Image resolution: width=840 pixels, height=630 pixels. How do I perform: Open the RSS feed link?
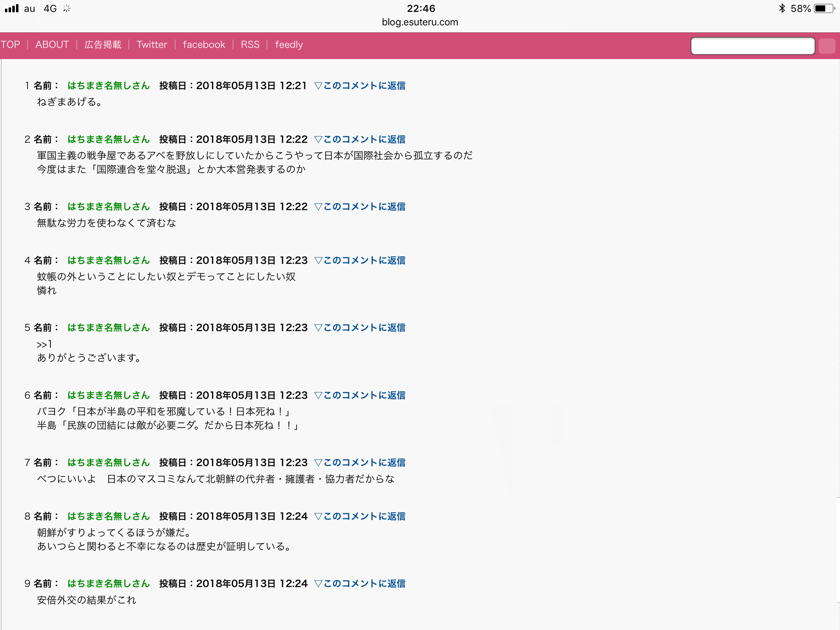click(x=250, y=45)
